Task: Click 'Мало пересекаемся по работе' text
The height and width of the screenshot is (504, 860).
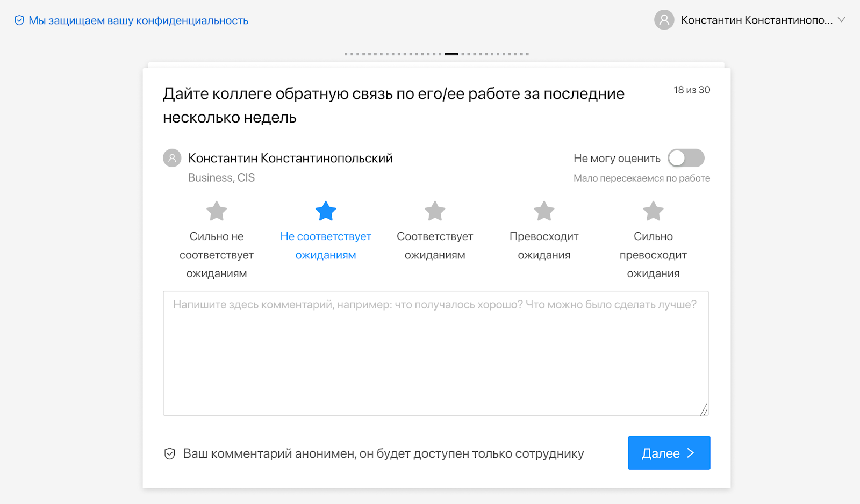Action: pyautogui.click(x=642, y=178)
